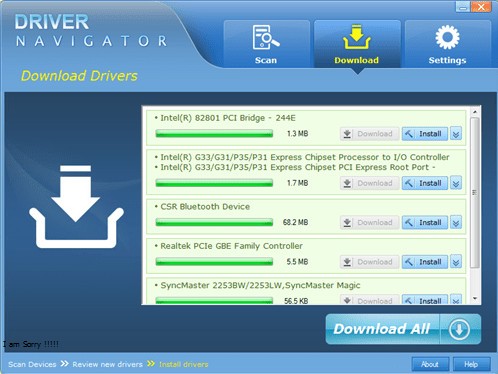Click the Scan magnifier document icon

pyautogui.click(x=266, y=37)
